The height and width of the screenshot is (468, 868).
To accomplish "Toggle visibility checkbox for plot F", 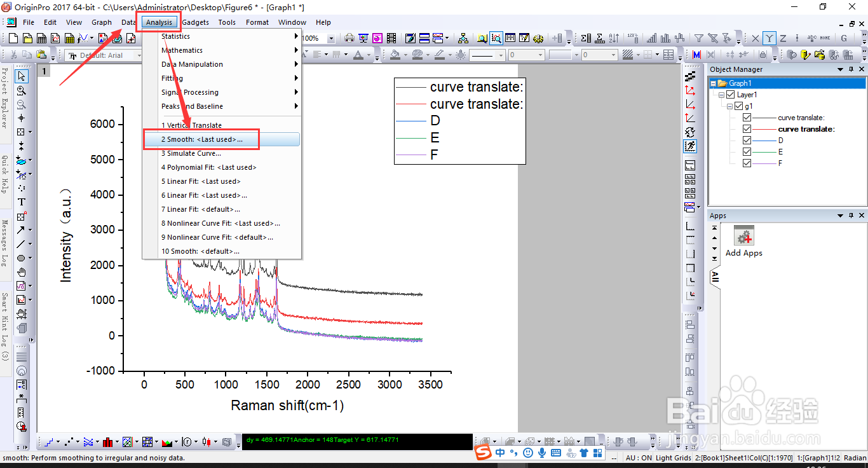I will click(747, 163).
